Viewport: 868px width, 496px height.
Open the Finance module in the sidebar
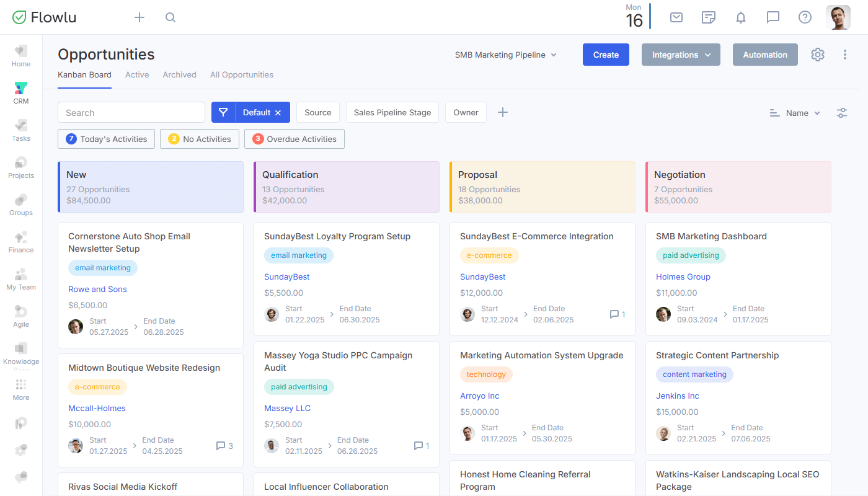point(20,242)
